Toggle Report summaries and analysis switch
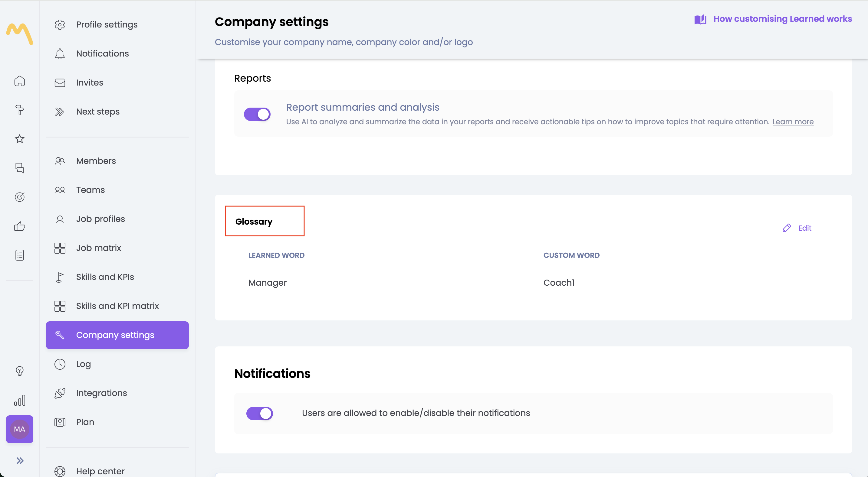 257,114
